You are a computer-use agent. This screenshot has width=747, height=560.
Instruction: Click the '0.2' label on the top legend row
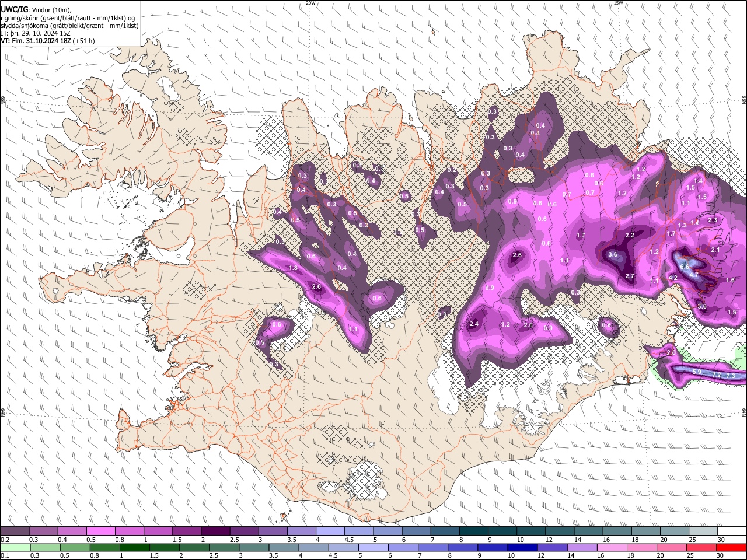(4, 540)
